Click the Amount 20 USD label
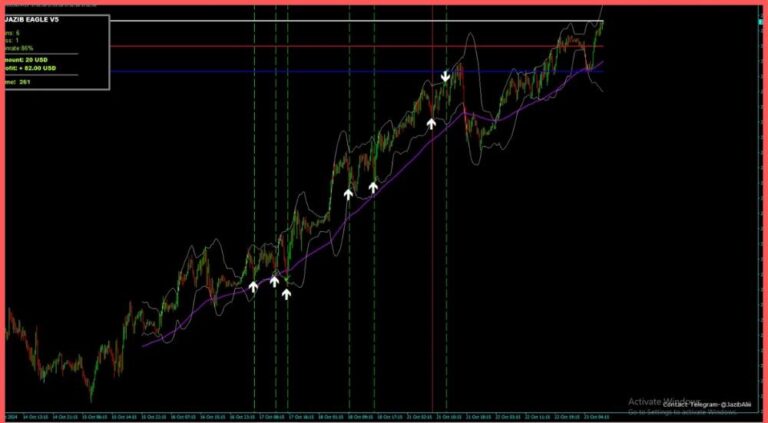 pos(30,60)
